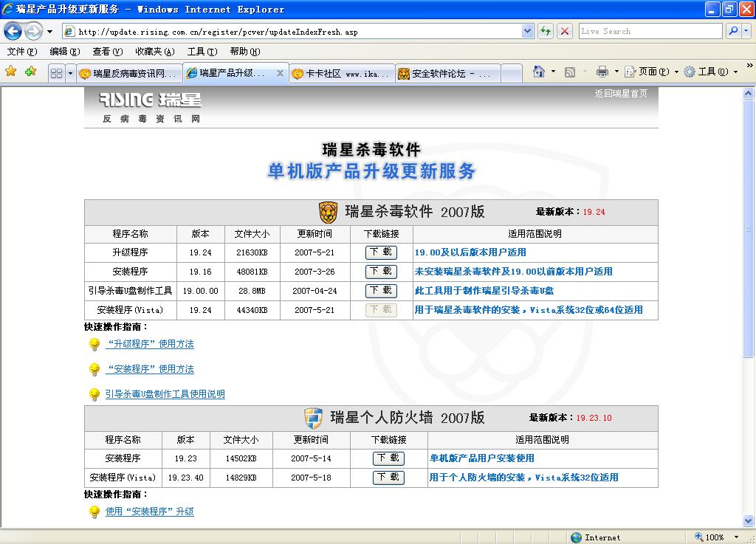Click the Home page icon
Viewport: 756px width, 544px height.
(x=539, y=72)
